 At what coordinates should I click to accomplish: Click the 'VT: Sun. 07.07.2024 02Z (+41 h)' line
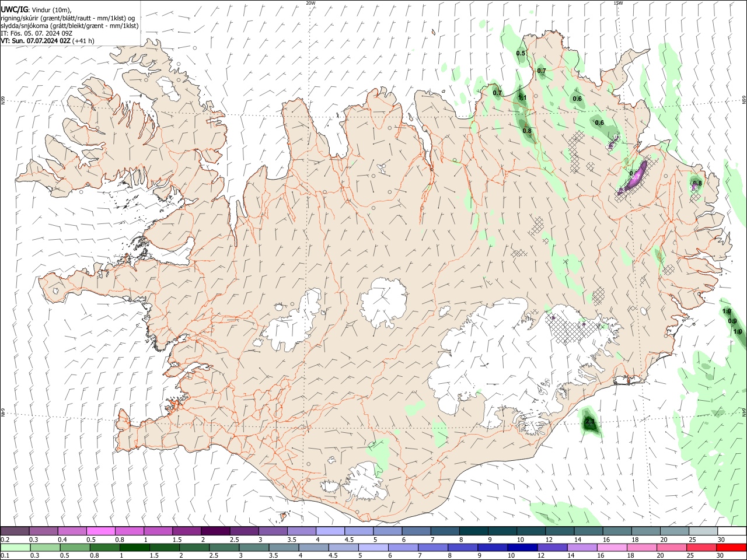[x=47, y=41]
